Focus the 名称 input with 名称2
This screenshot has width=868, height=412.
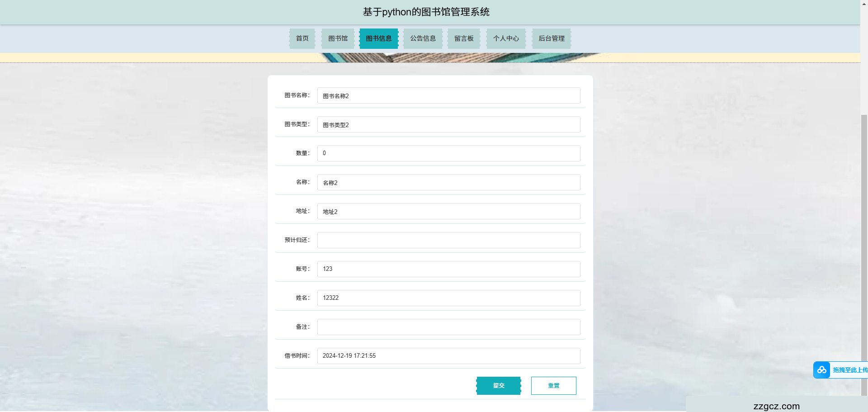[x=448, y=182]
